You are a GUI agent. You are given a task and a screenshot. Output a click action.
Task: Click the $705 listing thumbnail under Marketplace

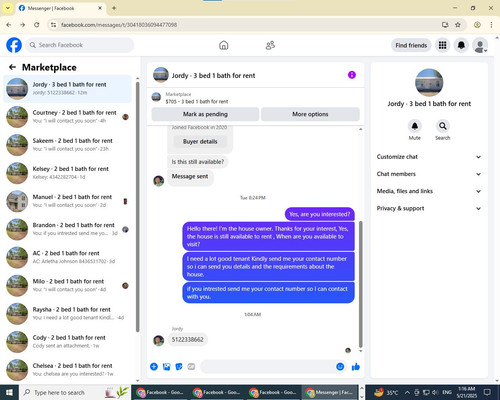tap(156, 97)
